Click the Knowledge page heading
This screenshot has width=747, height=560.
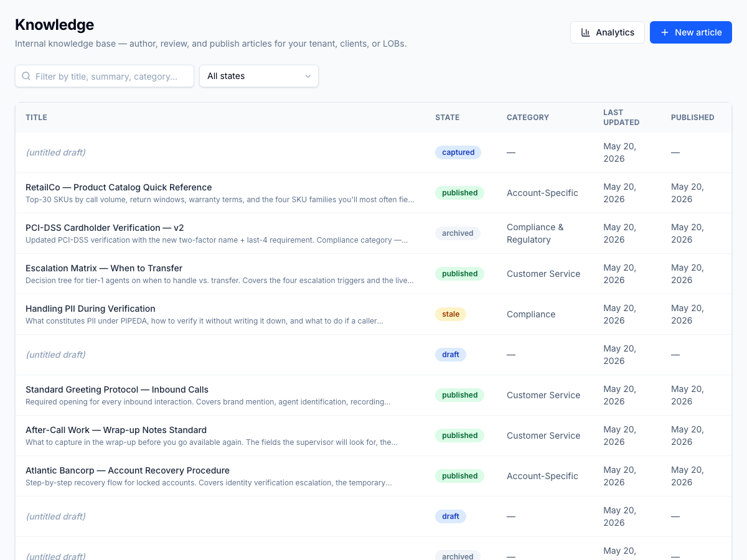click(x=55, y=25)
